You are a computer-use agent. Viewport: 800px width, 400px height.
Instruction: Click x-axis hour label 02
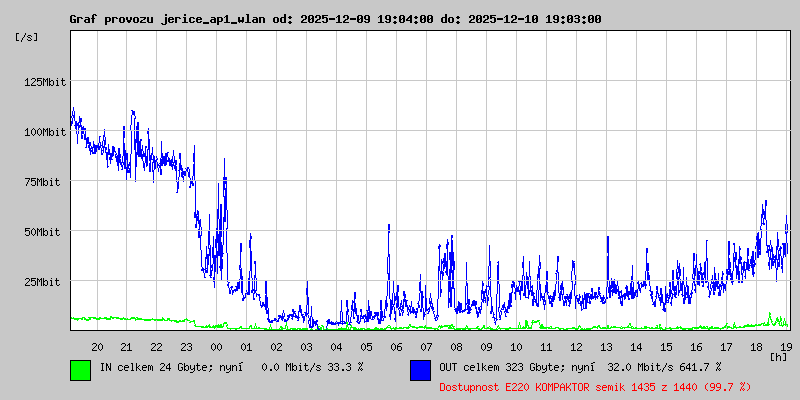pos(277,347)
